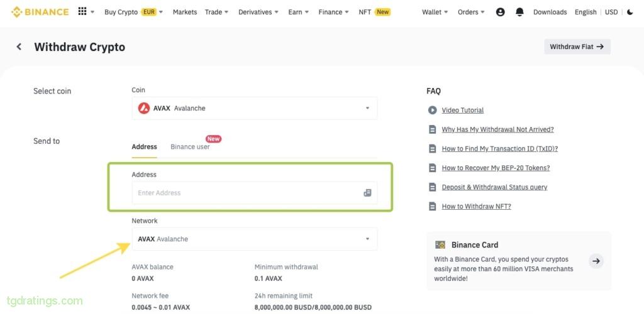Open How to Find My Transaction ID link
Screen dimensions: 644x314
[500, 149]
